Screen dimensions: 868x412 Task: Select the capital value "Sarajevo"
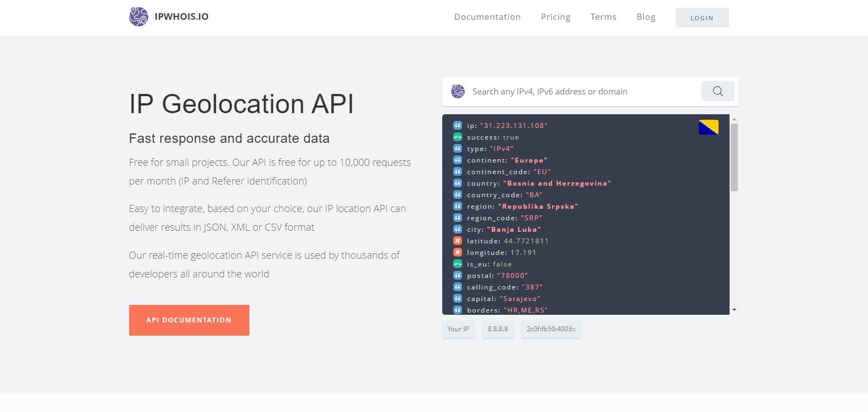(520, 298)
